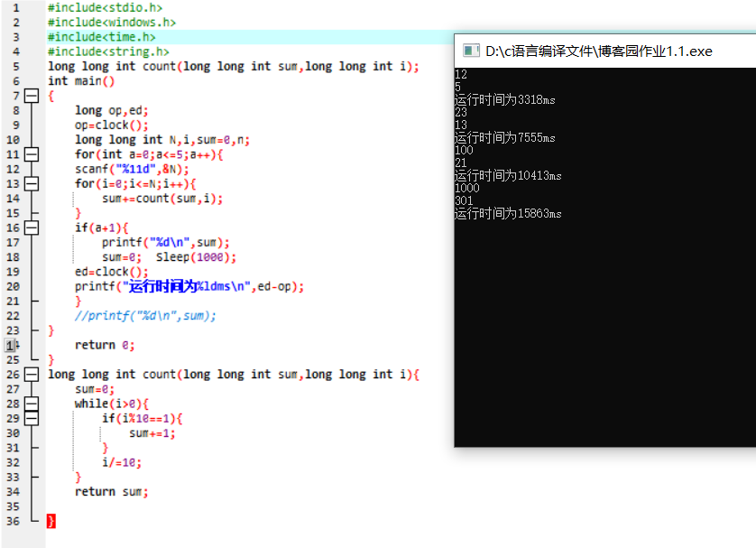
Task: Collapse the count function fold at line 26
Action: (x=32, y=375)
